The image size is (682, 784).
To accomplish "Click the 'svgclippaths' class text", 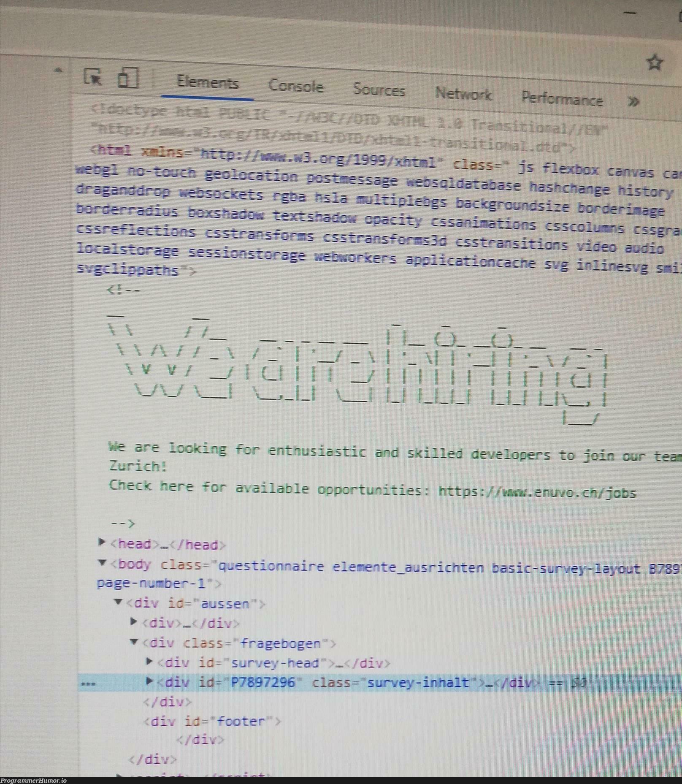I will coord(127,269).
